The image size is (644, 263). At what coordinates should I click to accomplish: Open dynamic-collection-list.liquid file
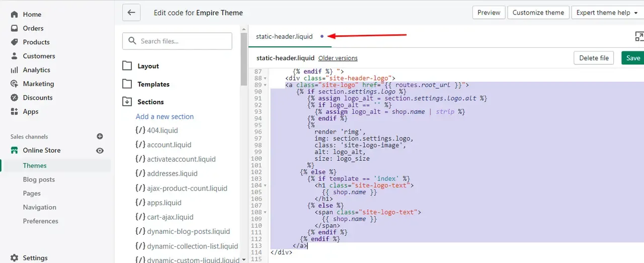coord(193,246)
